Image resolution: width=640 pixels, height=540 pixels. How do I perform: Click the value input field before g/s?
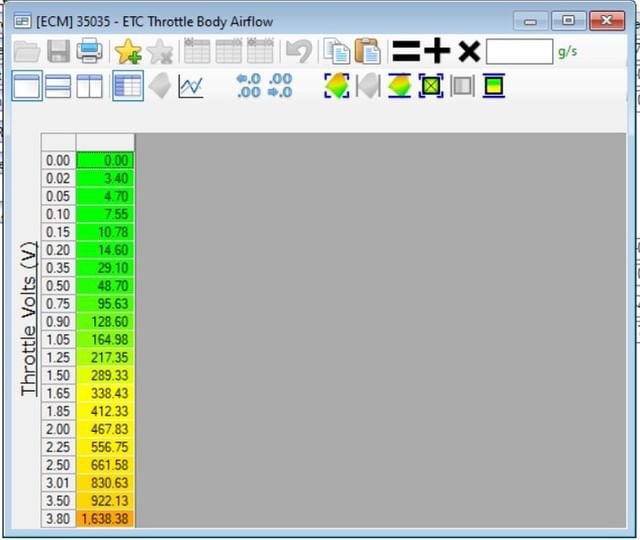tap(518, 51)
